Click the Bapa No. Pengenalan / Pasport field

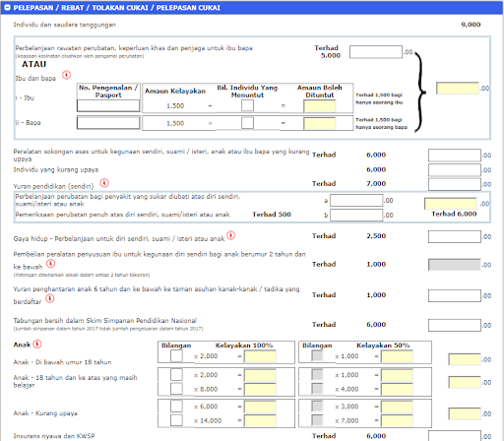tap(108, 123)
